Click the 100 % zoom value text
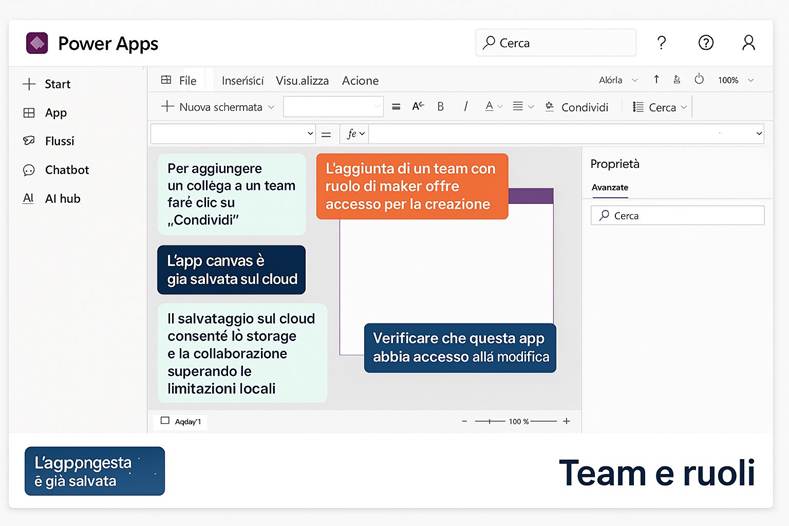789x526 pixels. click(519, 421)
